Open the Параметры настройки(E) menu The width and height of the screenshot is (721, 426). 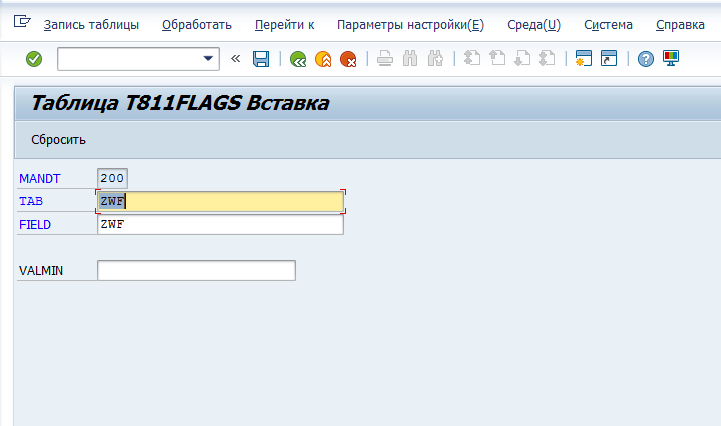(x=410, y=25)
